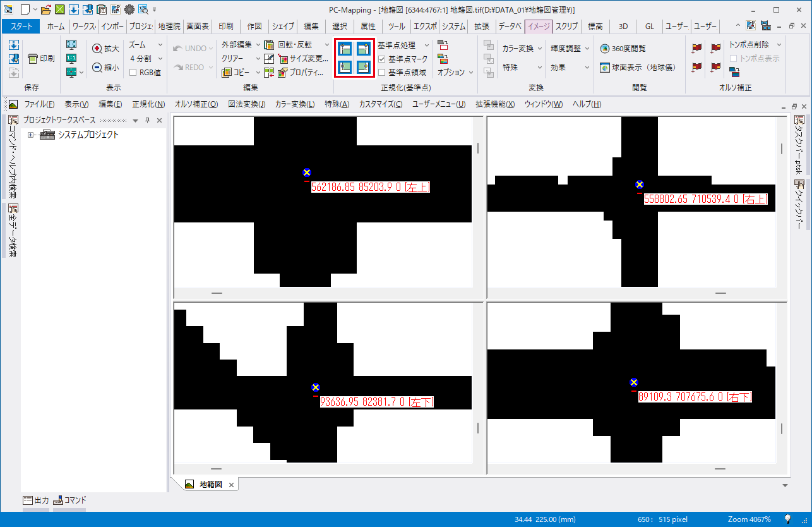Screen dimensions: 812x527
Task: Open the コマンド panel tab at bottom
Action: click(x=70, y=500)
